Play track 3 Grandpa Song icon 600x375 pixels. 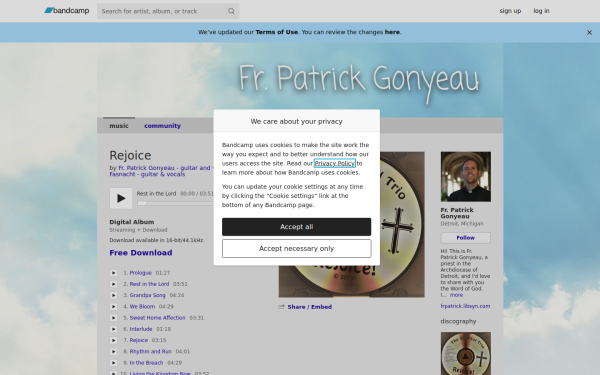[113, 295]
